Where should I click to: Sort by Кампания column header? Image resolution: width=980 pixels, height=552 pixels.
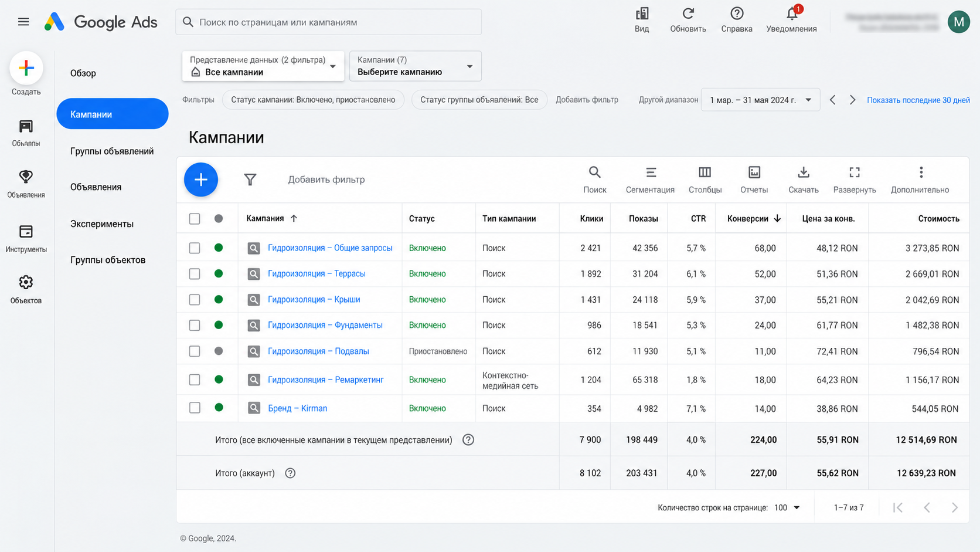click(272, 218)
